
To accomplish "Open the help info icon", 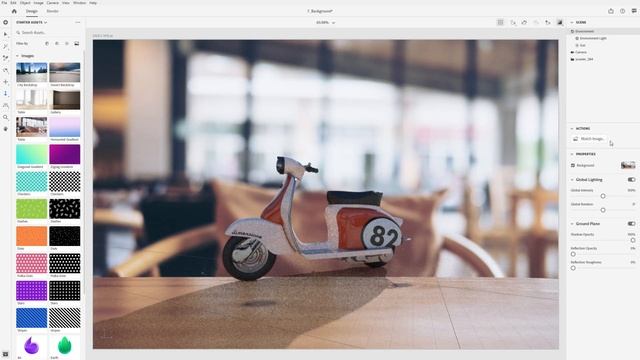I will click(x=622, y=11).
